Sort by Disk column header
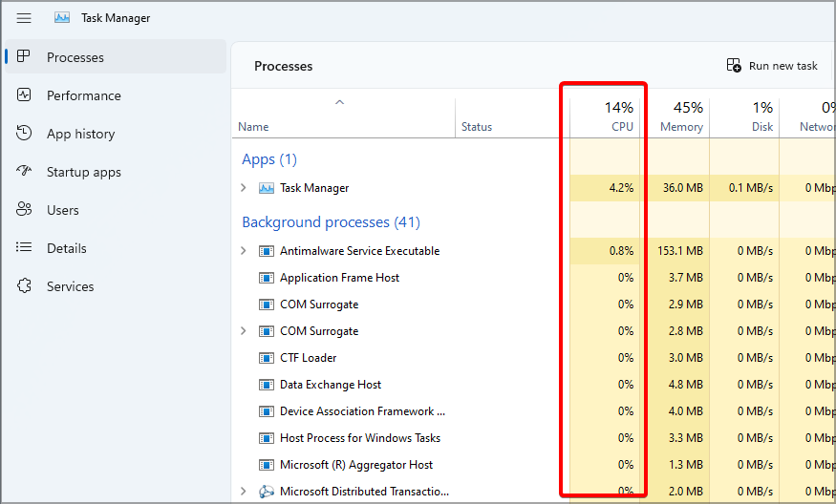 coord(744,117)
